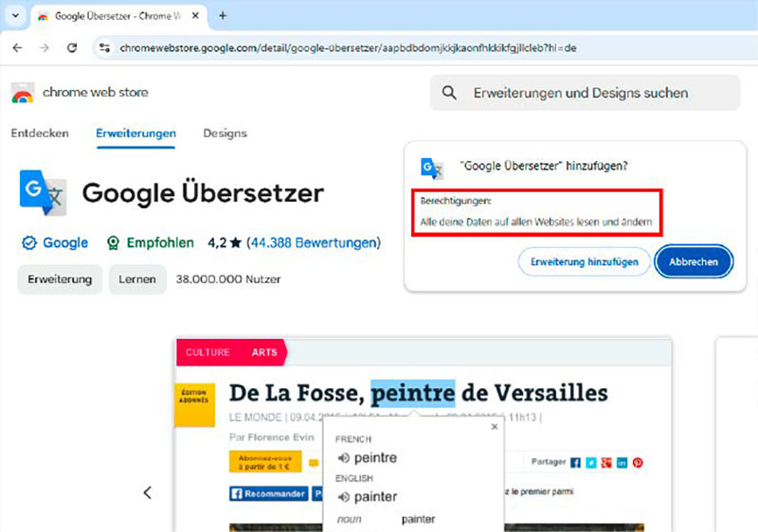Click the yellow Abonnez-vous banner in preview

pos(265,462)
